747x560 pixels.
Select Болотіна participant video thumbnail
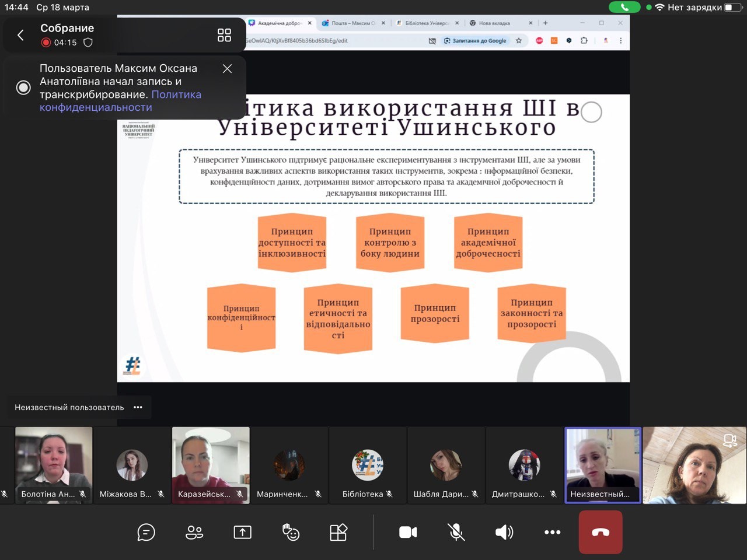[54, 465]
